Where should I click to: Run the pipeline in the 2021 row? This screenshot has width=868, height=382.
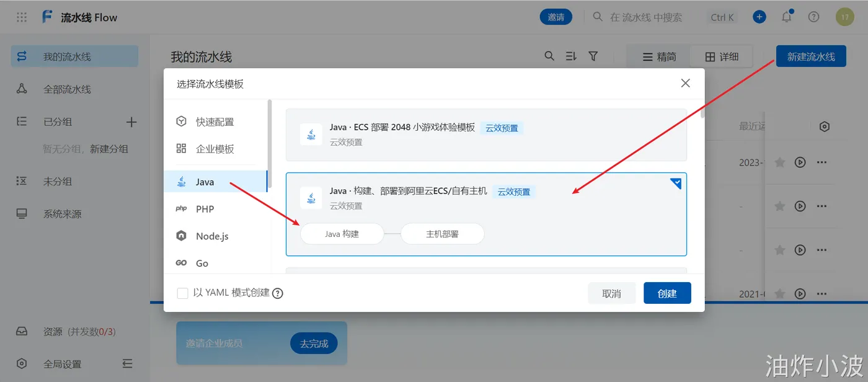tap(800, 293)
